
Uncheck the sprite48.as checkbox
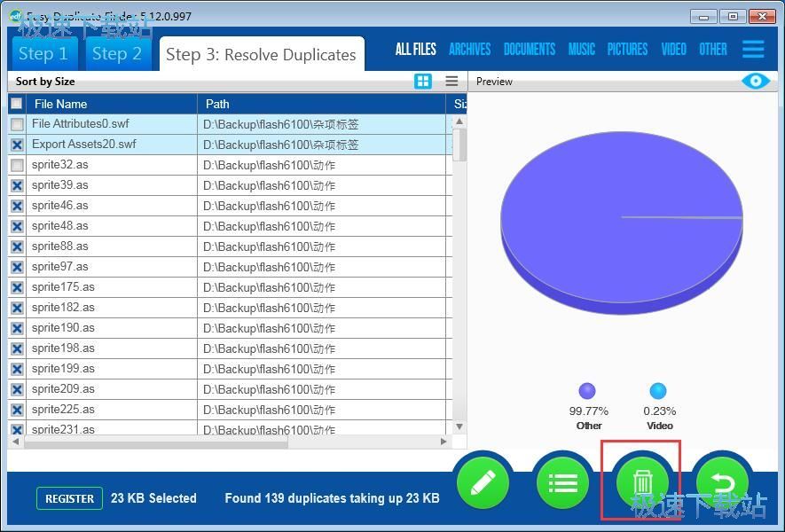tap(17, 226)
